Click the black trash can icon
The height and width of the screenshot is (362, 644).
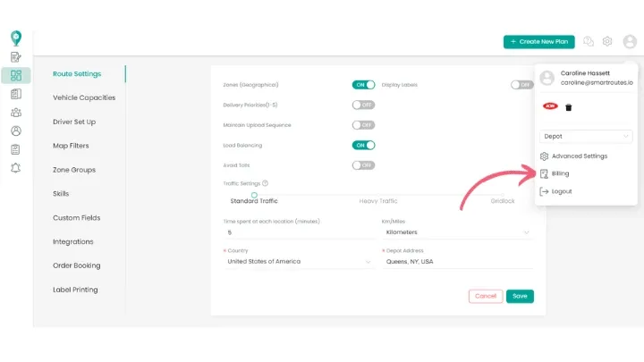click(x=568, y=107)
